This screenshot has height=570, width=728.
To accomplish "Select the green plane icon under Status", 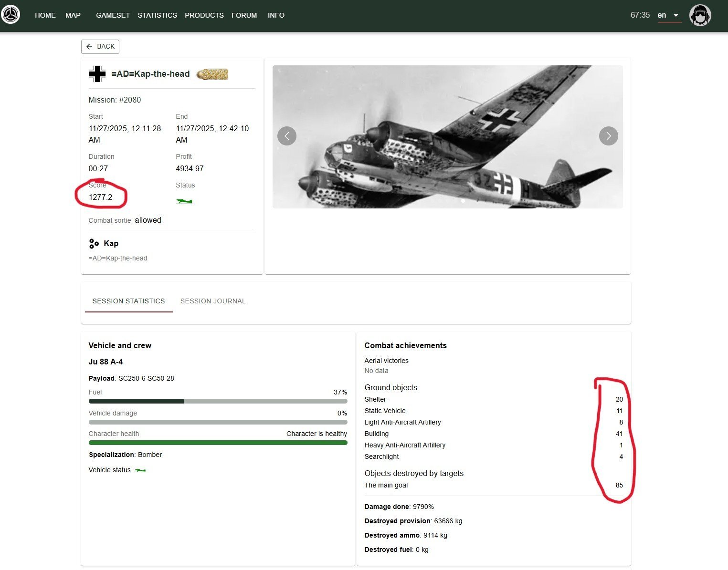I will pos(184,201).
